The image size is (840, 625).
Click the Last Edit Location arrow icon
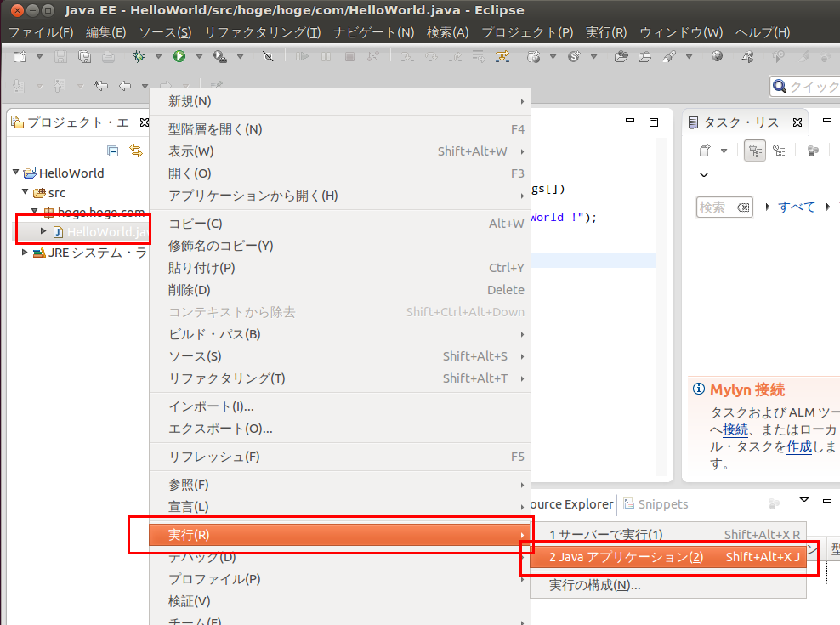coord(100,85)
